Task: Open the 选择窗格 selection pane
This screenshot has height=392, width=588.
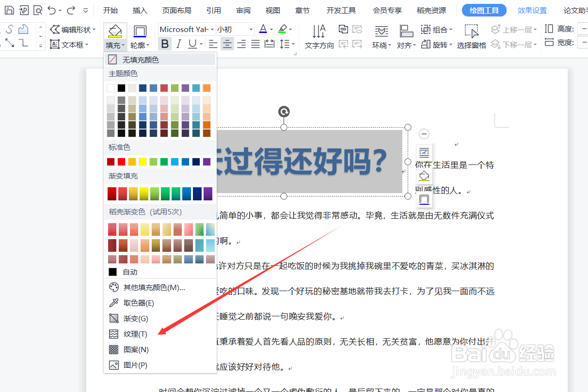Action: 471,38
